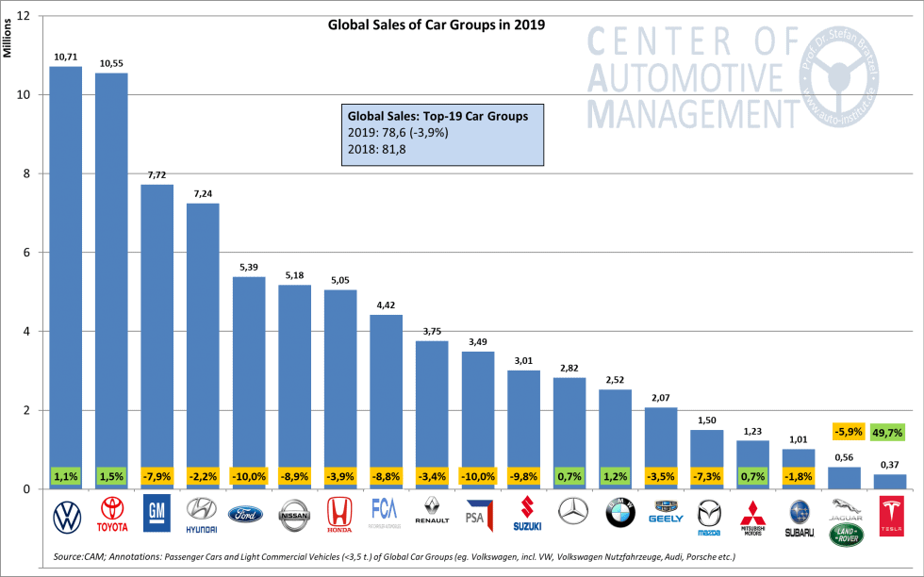
Task: Select the Mercedes 2,82 bar
Action: [x=569, y=433]
